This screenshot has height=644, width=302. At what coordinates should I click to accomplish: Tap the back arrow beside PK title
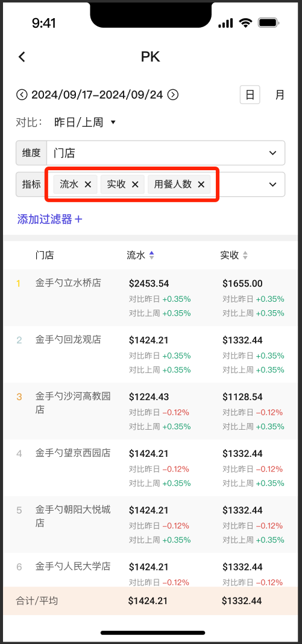coord(22,57)
